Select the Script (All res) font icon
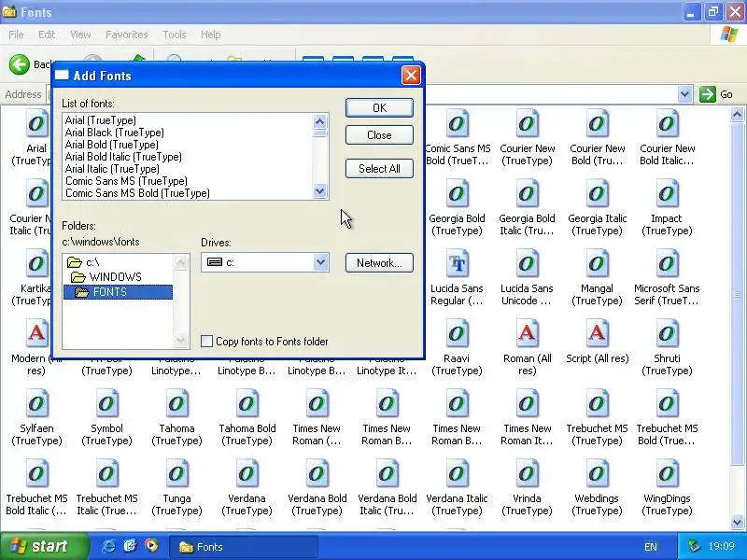This screenshot has height=560, width=747. tap(597, 334)
